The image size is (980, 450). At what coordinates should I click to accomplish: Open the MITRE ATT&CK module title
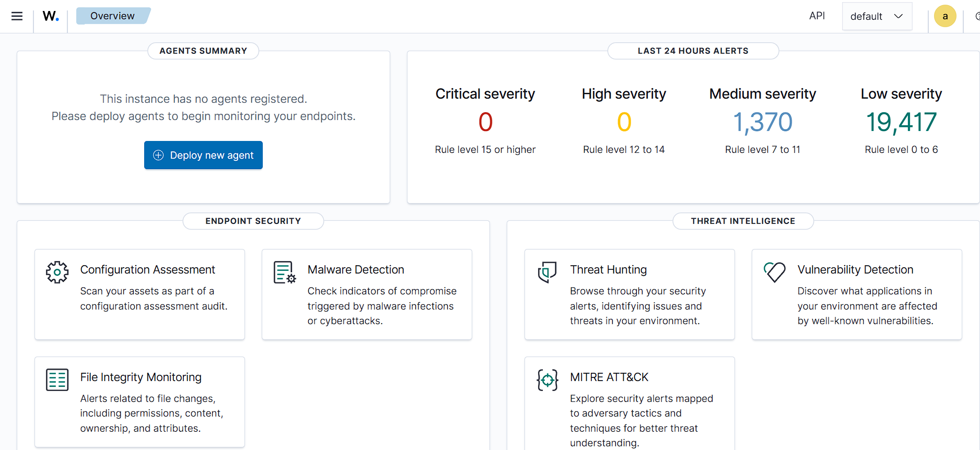click(609, 377)
